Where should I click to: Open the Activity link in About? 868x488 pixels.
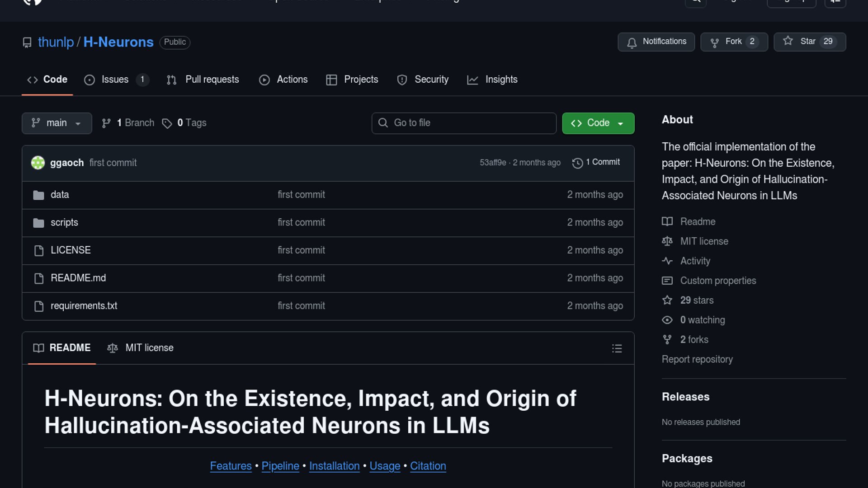click(695, 261)
